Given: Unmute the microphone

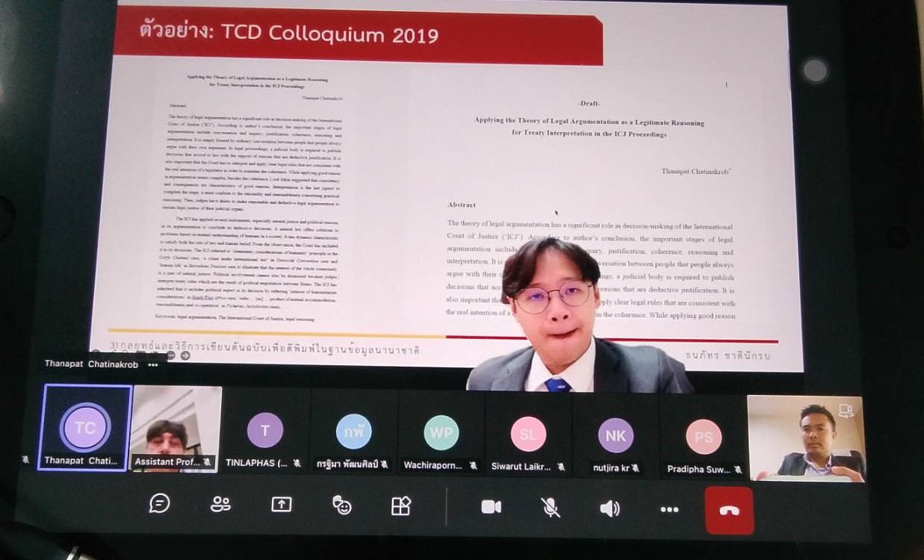Looking at the screenshot, I should pos(551,508).
